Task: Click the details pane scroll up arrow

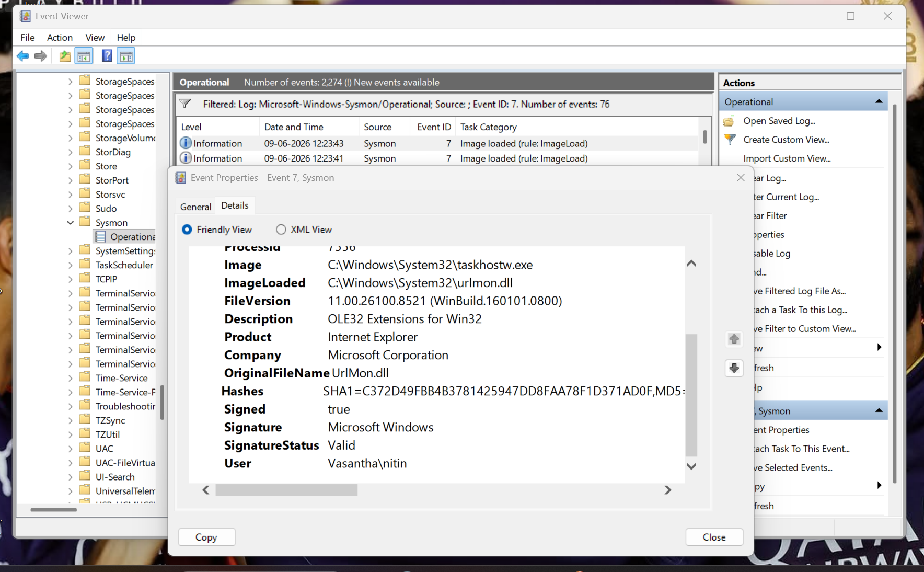Action: coord(691,263)
